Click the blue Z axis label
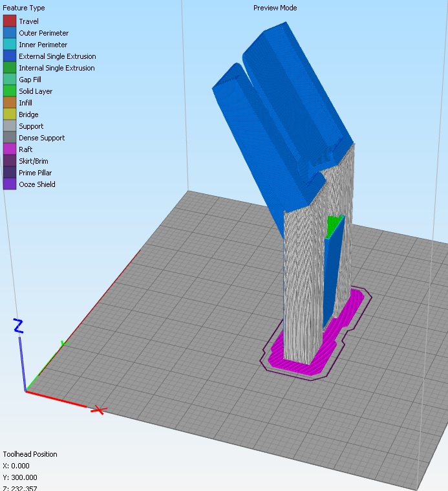 pos(18,325)
